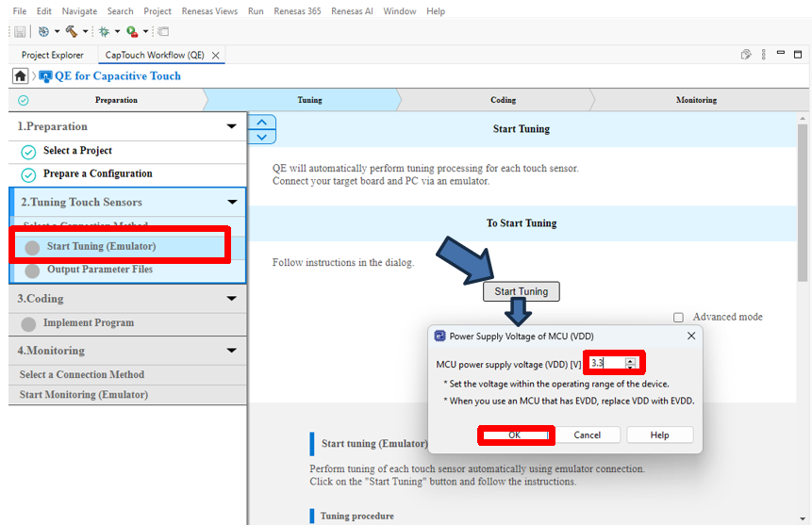The width and height of the screenshot is (812, 525).
Task: Collapse the 2.Tuning Touch Sensors section arrow
Action: tap(233, 202)
